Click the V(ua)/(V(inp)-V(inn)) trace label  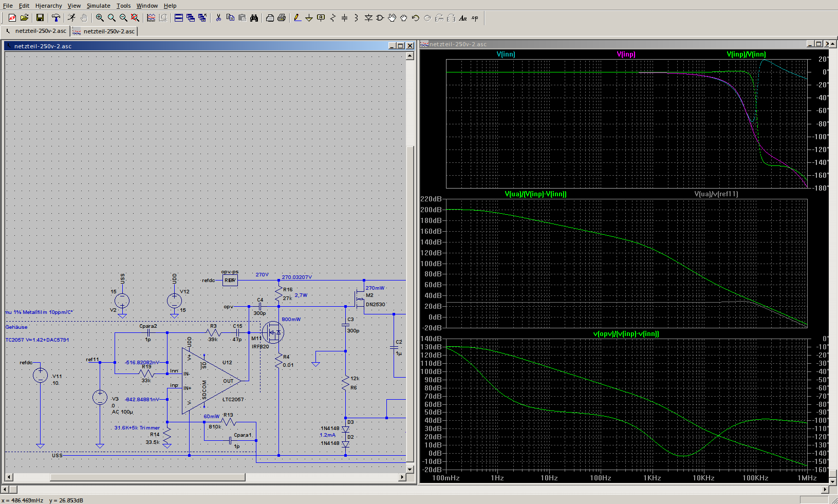535,194
